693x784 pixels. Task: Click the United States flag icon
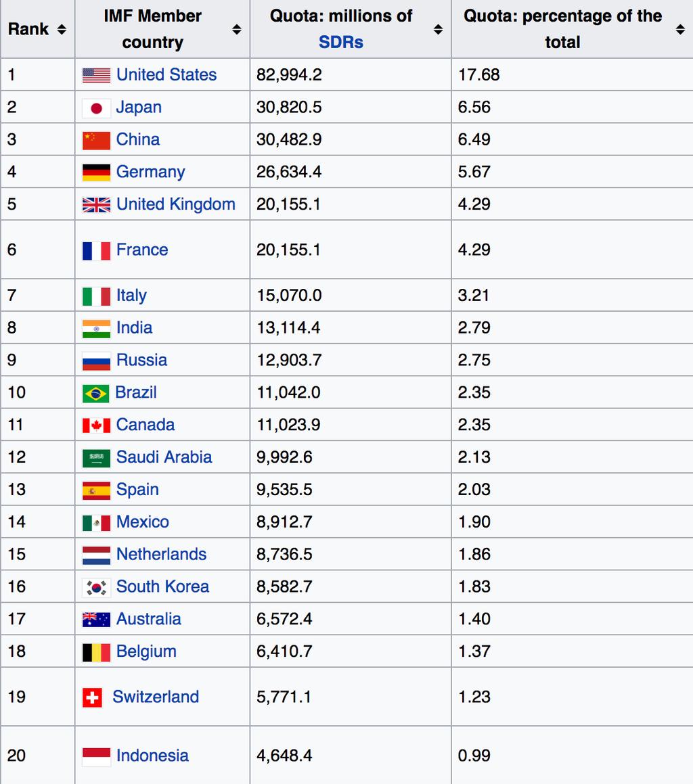click(96, 76)
